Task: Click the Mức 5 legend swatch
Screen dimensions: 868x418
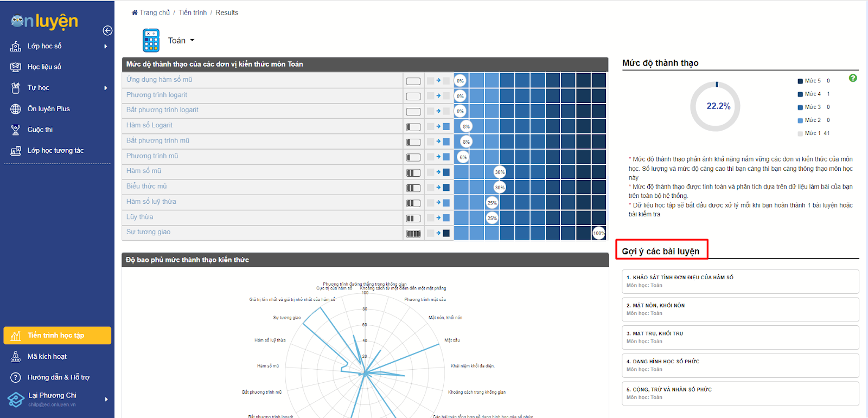Action: click(800, 81)
